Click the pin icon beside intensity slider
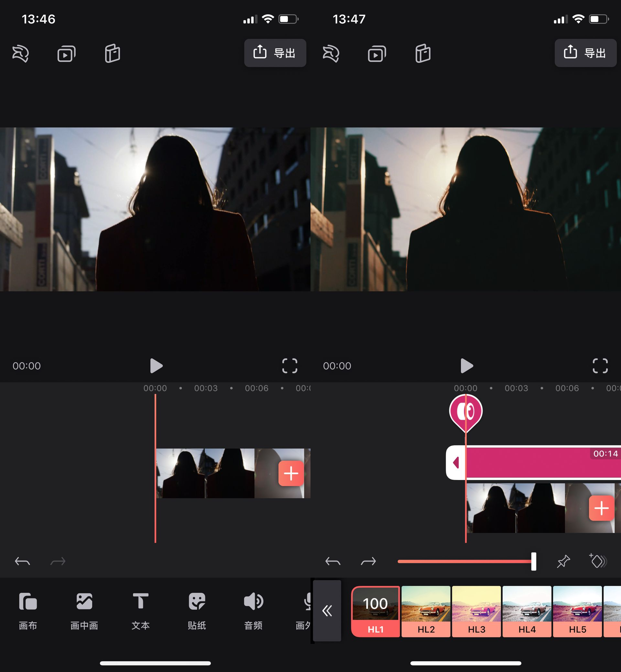 click(563, 561)
